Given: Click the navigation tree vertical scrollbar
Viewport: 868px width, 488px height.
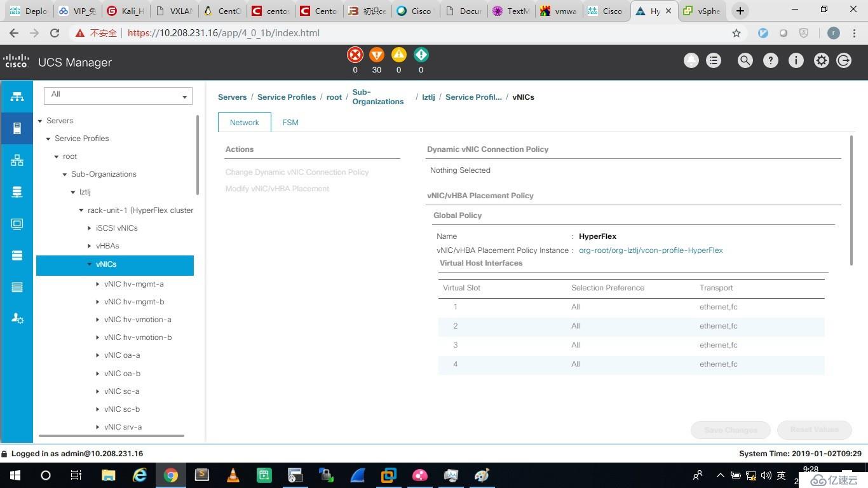Looking at the screenshot, I should point(198,155).
